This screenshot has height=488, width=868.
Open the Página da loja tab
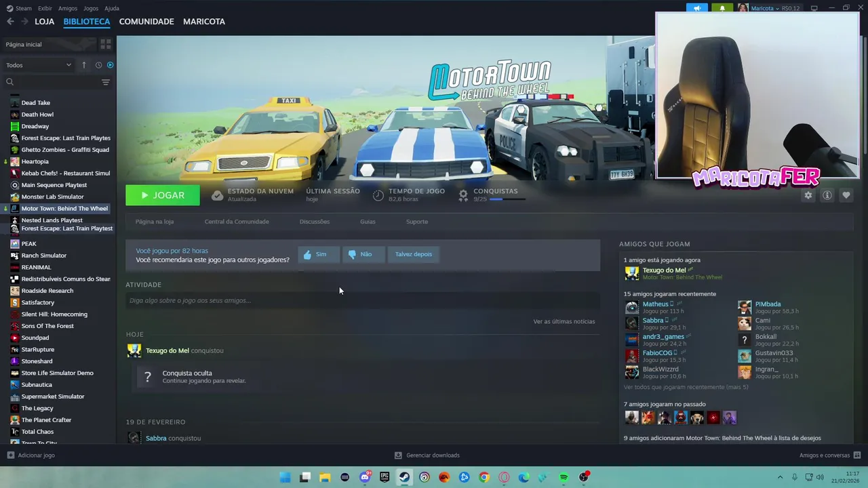[155, 222]
